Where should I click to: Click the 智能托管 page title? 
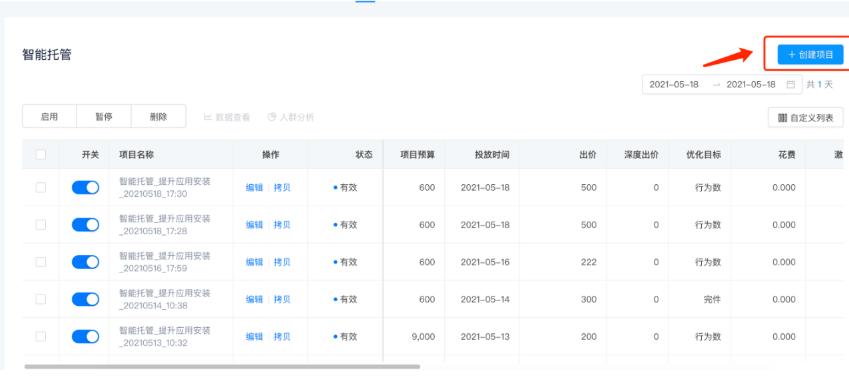click(47, 55)
